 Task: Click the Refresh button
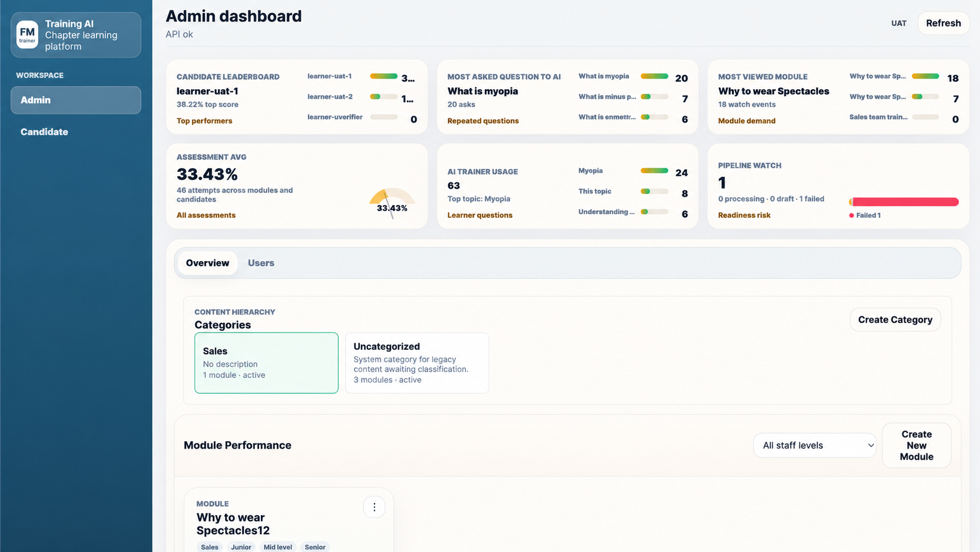(x=943, y=23)
